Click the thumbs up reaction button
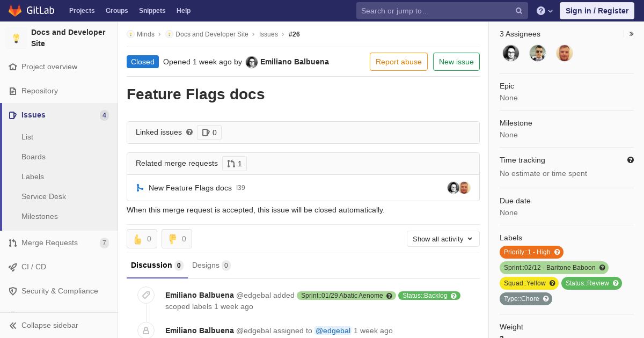The height and width of the screenshot is (338, 644). (x=142, y=239)
